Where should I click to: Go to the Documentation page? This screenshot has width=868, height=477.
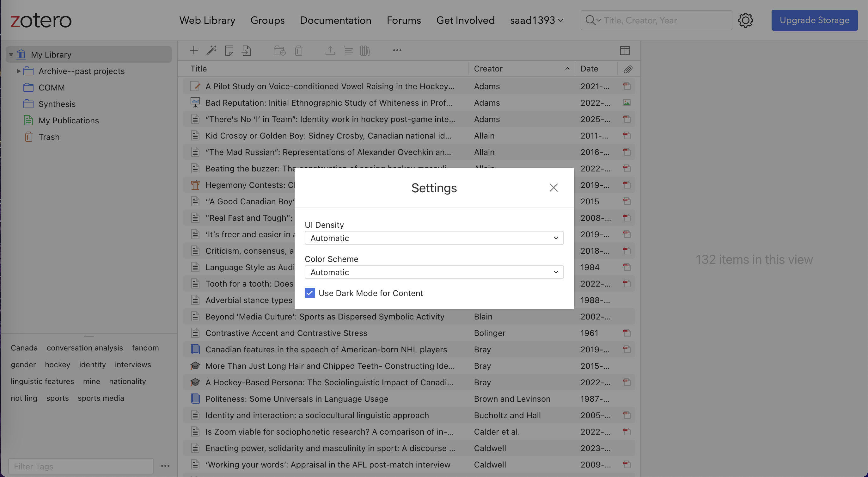(x=335, y=20)
